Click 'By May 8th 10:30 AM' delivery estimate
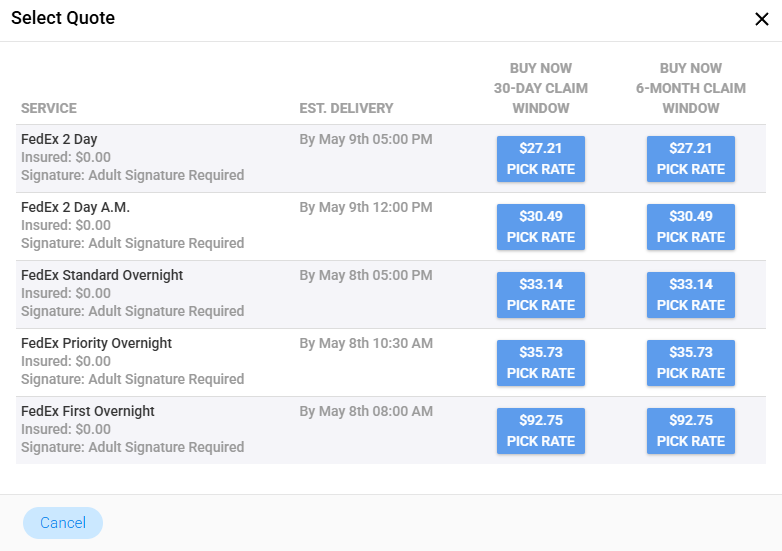Viewport: 782px width, 551px height. (x=366, y=343)
